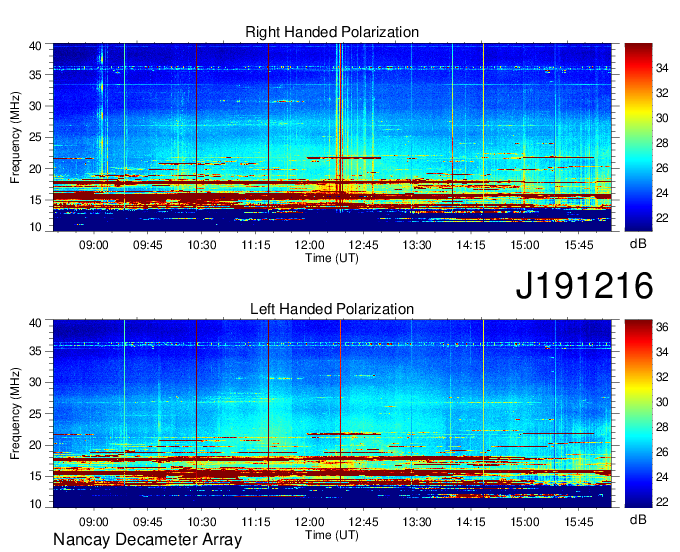Click the Right Handed Polarization title
This screenshot has height=552, width=680.
point(332,32)
